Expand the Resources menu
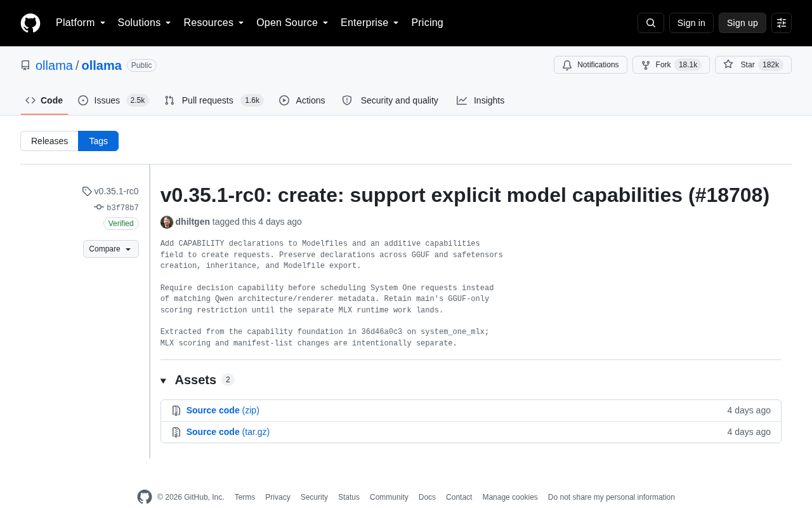This screenshot has height=508, width=812. point(214,23)
